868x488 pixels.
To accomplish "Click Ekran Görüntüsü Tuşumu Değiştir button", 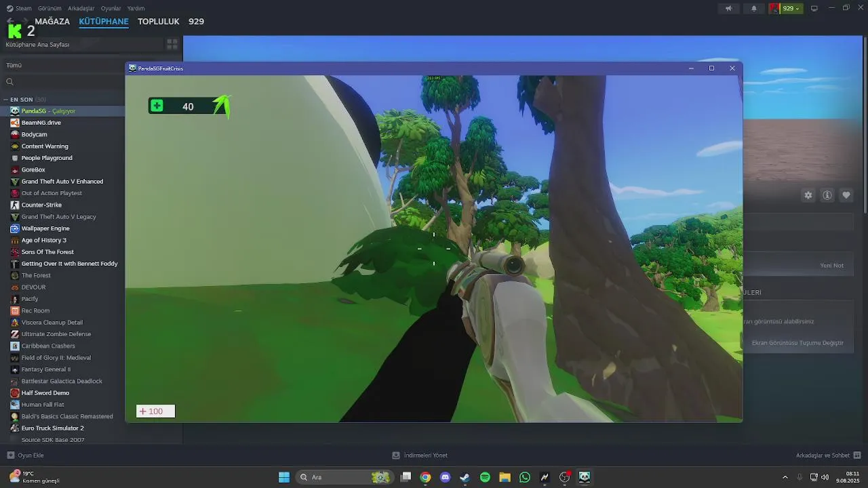I will 797,343.
